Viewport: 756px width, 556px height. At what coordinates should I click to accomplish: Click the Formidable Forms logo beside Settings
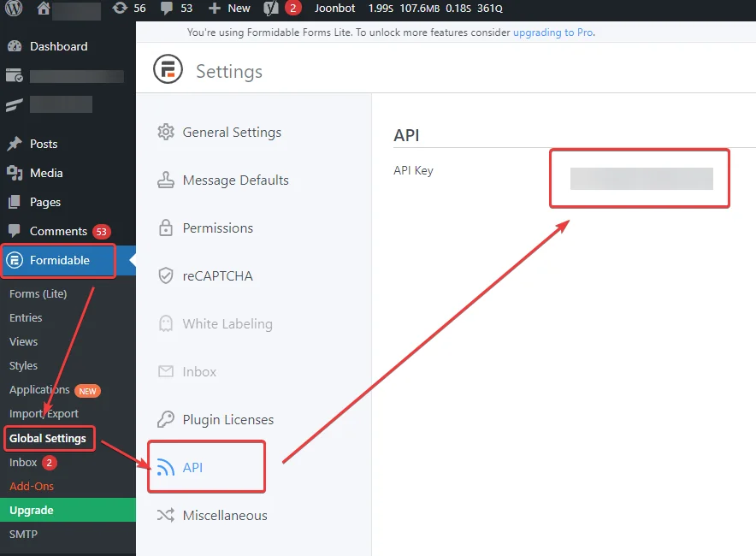pyautogui.click(x=168, y=69)
